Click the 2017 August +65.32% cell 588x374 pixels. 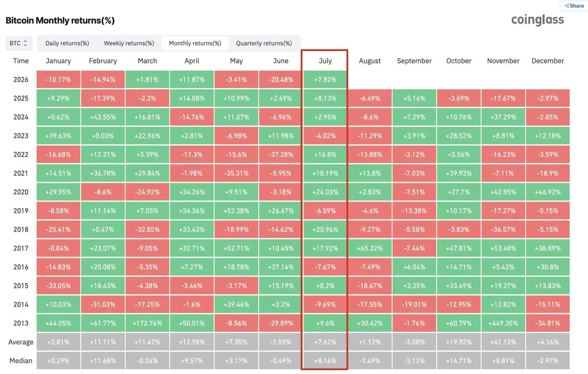click(370, 248)
